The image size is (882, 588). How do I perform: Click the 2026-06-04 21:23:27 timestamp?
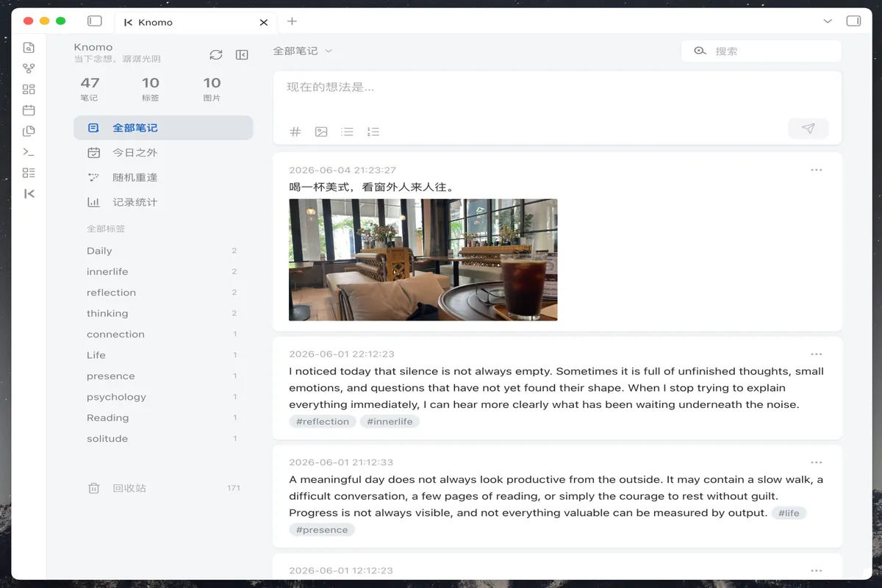pos(343,171)
